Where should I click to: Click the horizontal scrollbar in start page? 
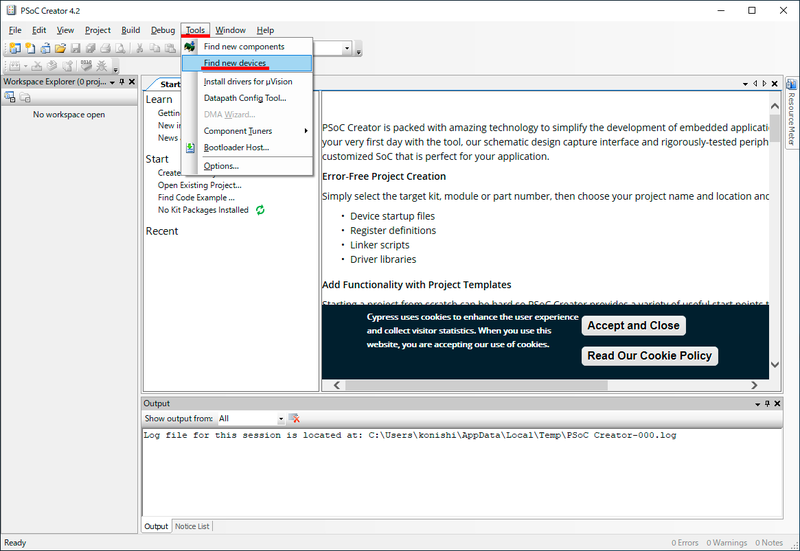[x=476, y=385]
